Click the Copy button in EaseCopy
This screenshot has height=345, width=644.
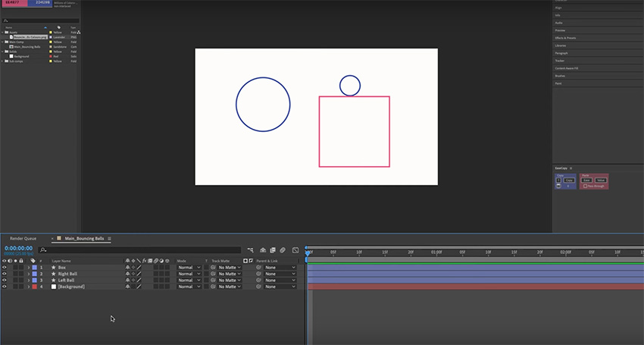(569, 180)
